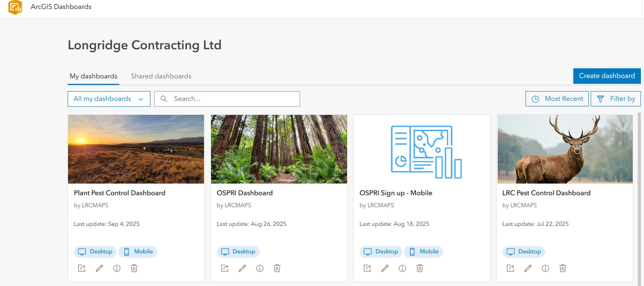
Task: Share the OSPRI Dashboard
Action: point(225,268)
